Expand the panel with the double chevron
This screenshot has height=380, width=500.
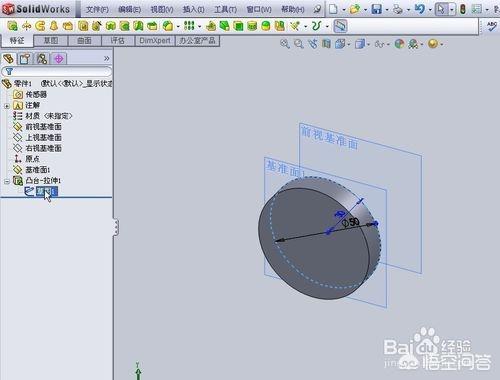click(x=106, y=59)
